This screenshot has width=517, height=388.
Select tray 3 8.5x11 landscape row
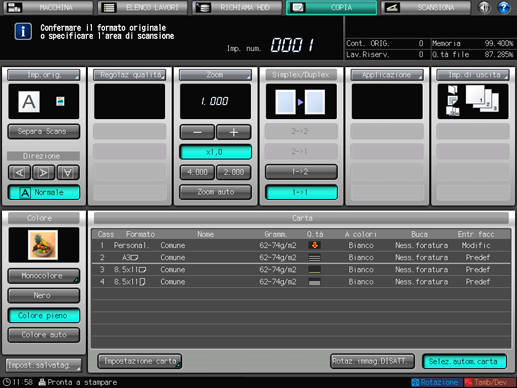point(301,270)
